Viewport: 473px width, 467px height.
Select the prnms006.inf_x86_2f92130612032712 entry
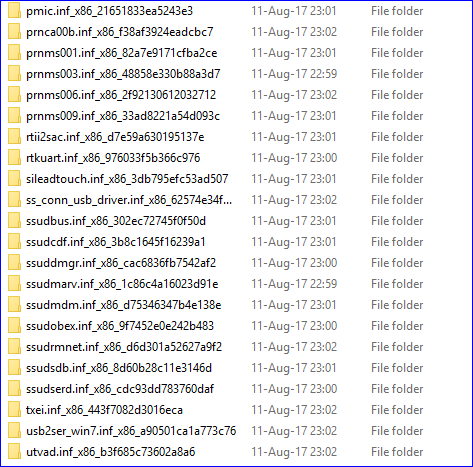tap(121, 95)
